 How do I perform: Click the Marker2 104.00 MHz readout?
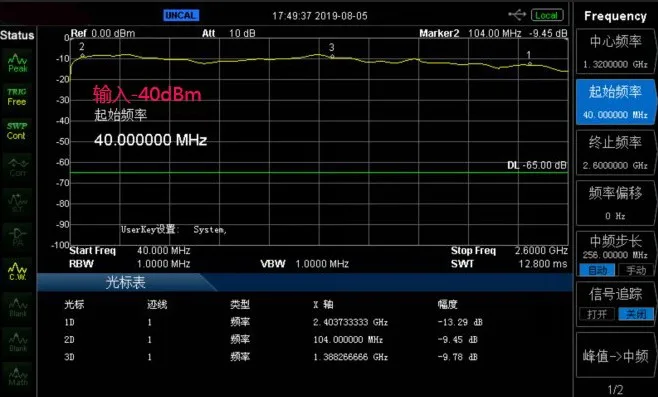493,33
